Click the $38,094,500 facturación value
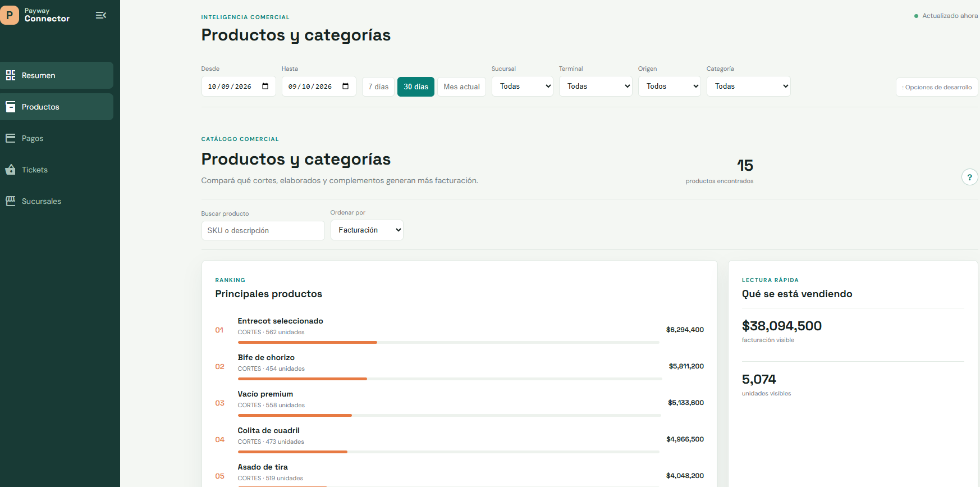This screenshot has height=487, width=980. tap(782, 326)
